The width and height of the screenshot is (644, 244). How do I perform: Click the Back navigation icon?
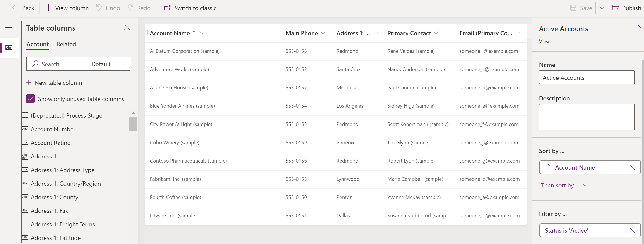[x=15, y=8]
